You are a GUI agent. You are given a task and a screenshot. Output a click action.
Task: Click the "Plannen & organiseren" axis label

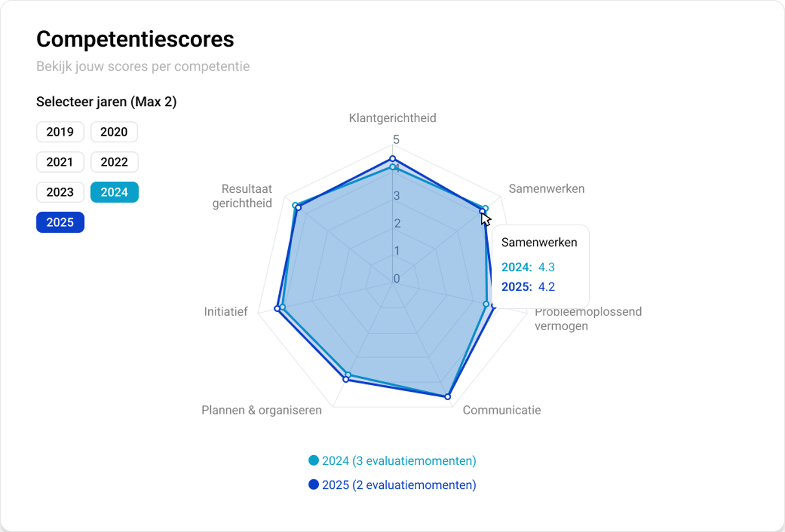[261, 410]
